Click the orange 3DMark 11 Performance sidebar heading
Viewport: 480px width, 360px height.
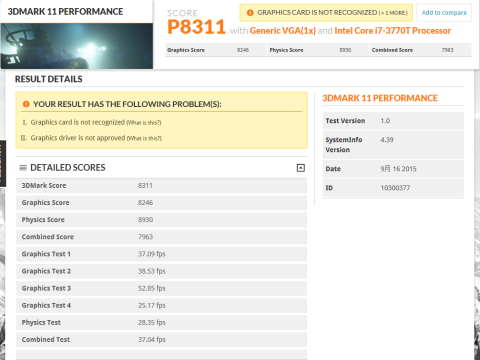click(x=380, y=98)
